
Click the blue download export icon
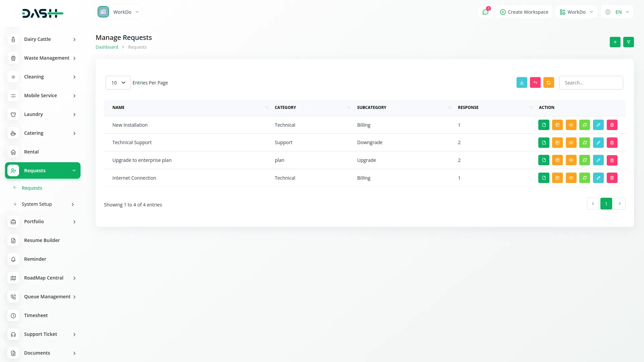click(x=522, y=83)
